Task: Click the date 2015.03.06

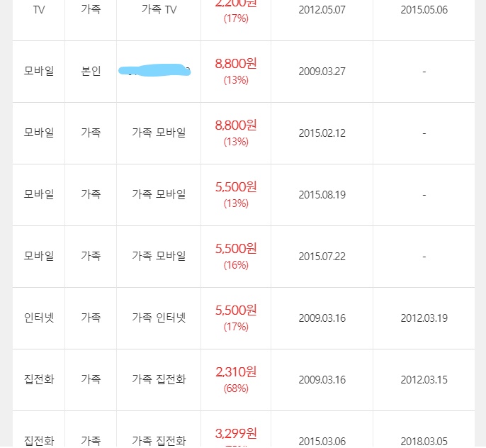Action: [322, 442]
